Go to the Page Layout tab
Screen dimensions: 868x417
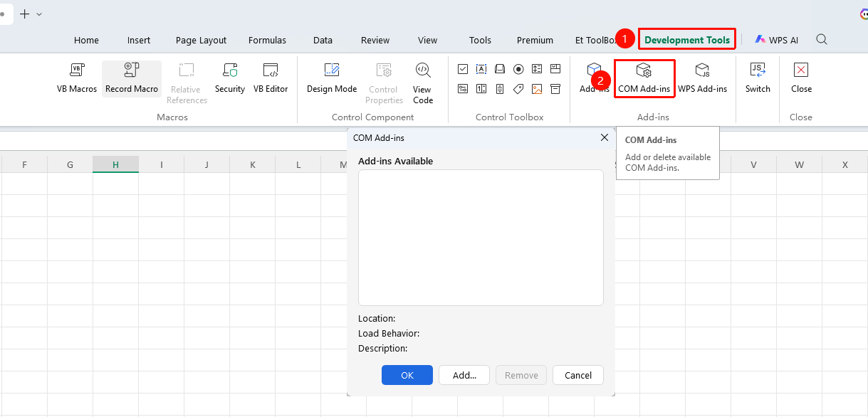click(201, 40)
